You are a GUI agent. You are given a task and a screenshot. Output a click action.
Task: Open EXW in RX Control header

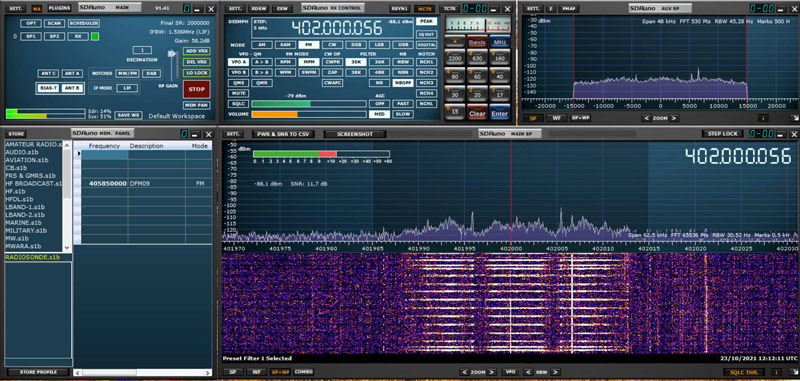tap(281, 9)
